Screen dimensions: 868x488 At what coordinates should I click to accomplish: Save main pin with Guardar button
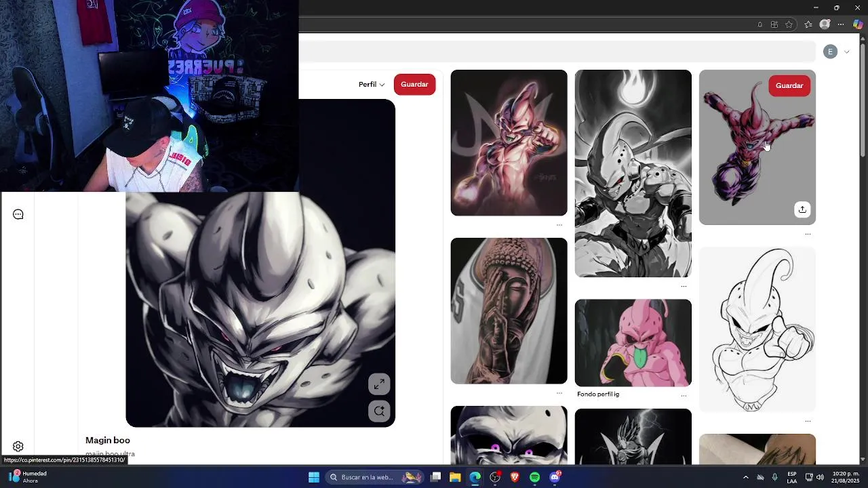tap(414, 85)
